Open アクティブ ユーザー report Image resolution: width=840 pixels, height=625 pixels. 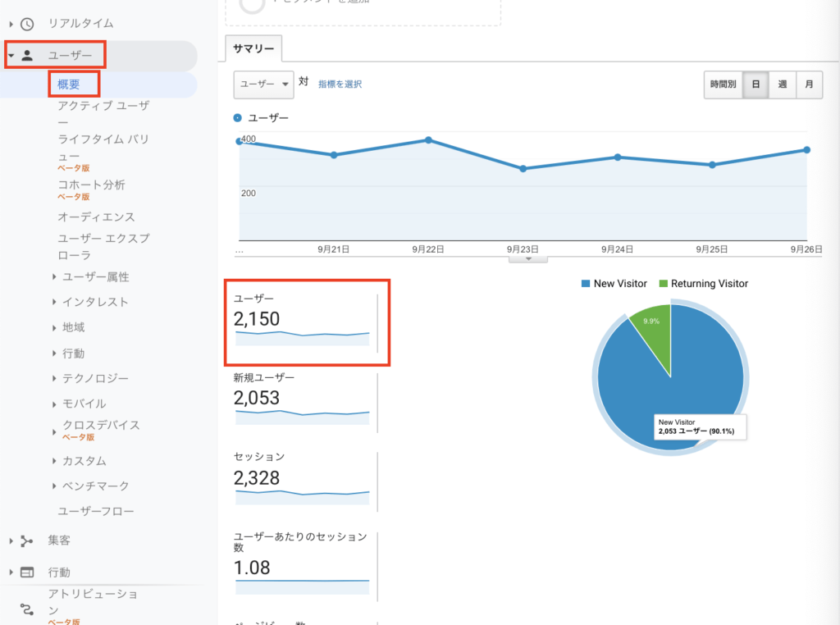103,114
